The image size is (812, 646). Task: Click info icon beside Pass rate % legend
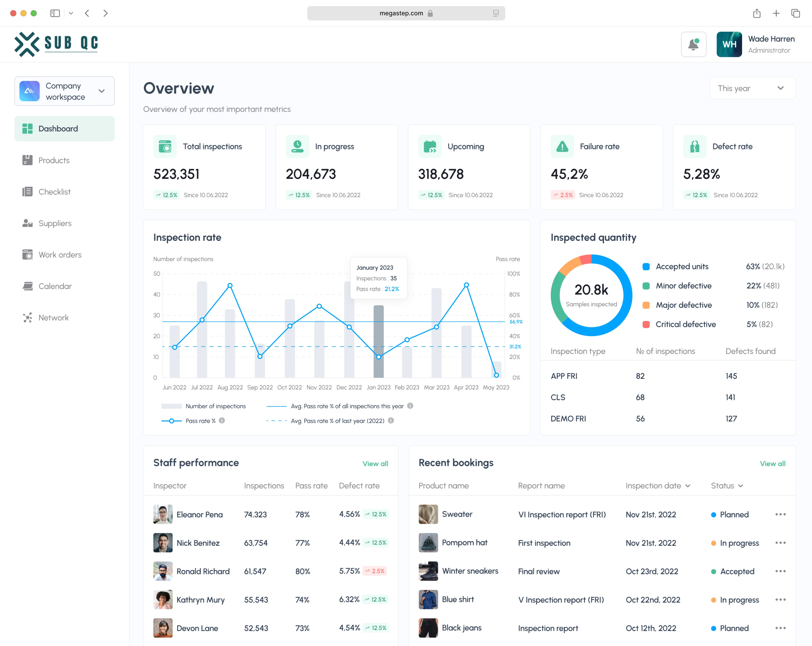(x=222, y=420)
